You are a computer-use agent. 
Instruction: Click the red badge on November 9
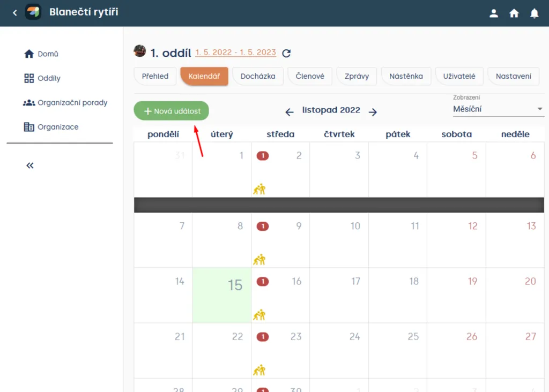tap(263, 226)
